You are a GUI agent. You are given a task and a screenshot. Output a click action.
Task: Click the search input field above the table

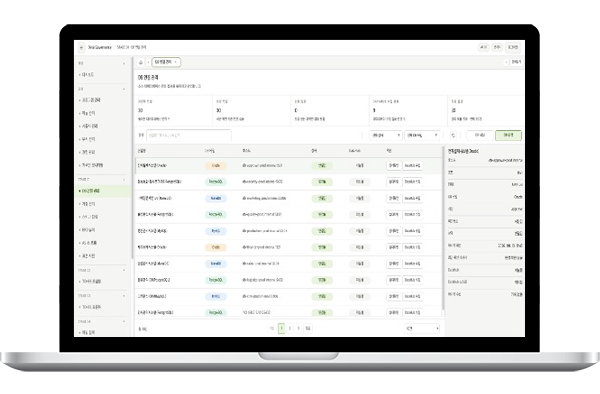click(189, 135)
